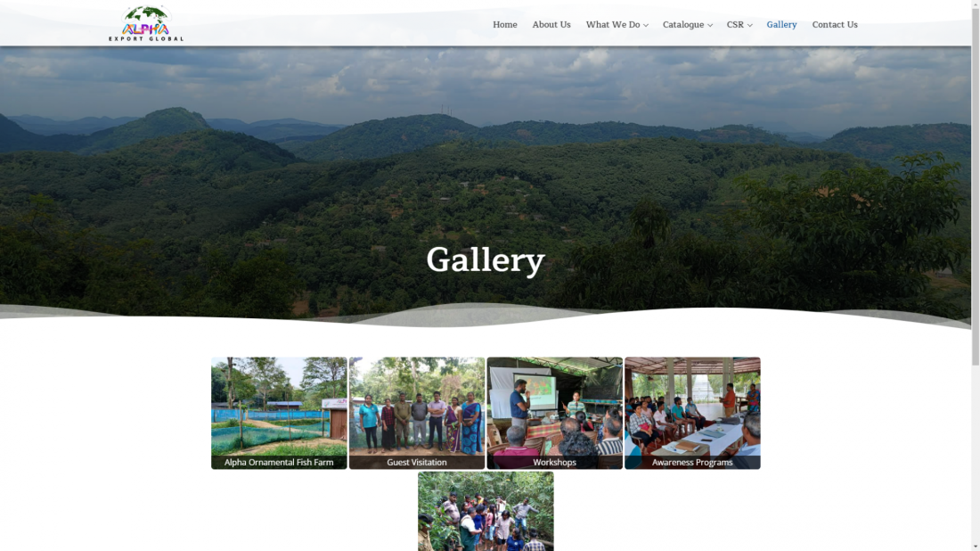Open the forest group photo thumbnail
The image size is (980, 551).
(x=486, y=512)
